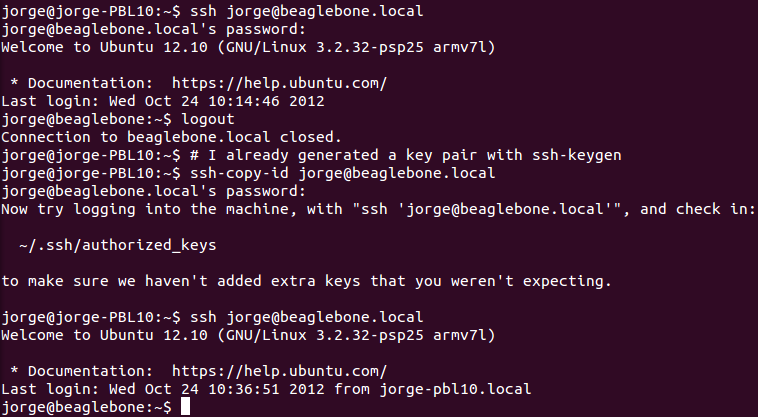Click the terminal cursor block at final prompt
This screenshot has height=417, width=758.
tap(184, 407)
